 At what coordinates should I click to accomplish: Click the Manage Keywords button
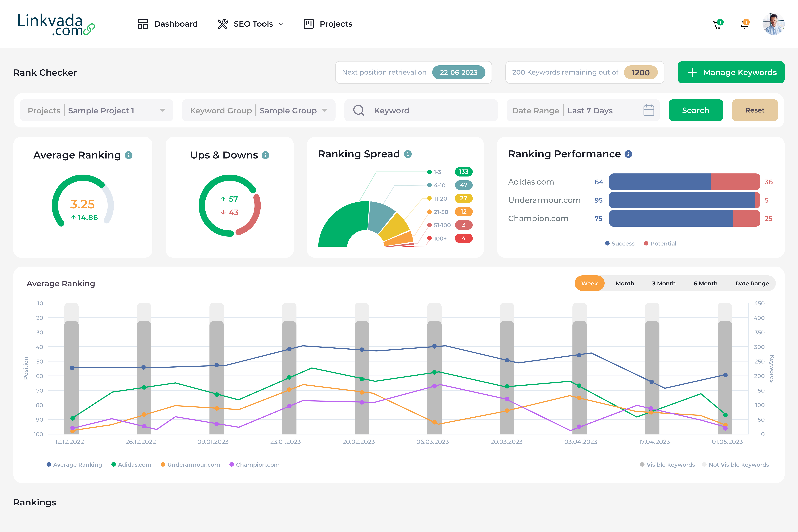point(731,72)
